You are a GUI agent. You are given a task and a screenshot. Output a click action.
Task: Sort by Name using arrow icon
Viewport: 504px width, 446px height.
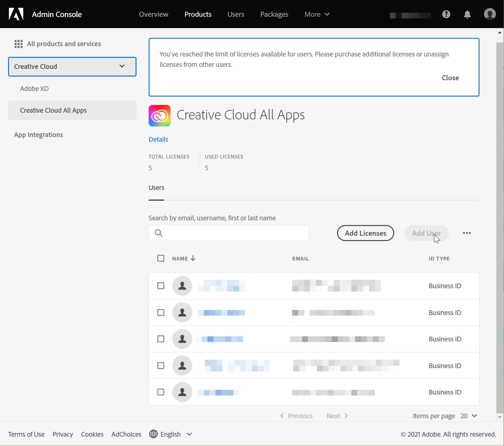tap(193, 258)
